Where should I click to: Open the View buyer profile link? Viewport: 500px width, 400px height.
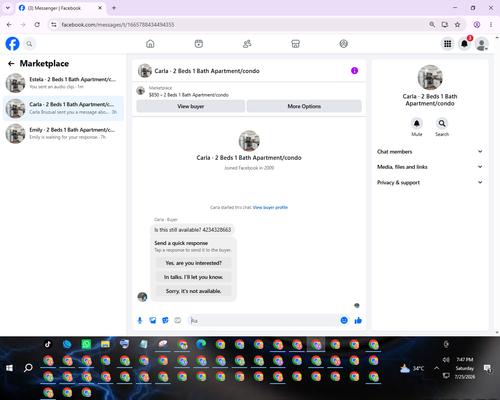[x=270, y=207]
